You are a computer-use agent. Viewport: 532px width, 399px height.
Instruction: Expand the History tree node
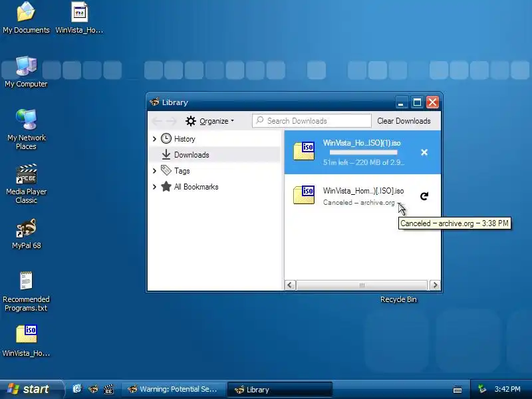point(155,139)
